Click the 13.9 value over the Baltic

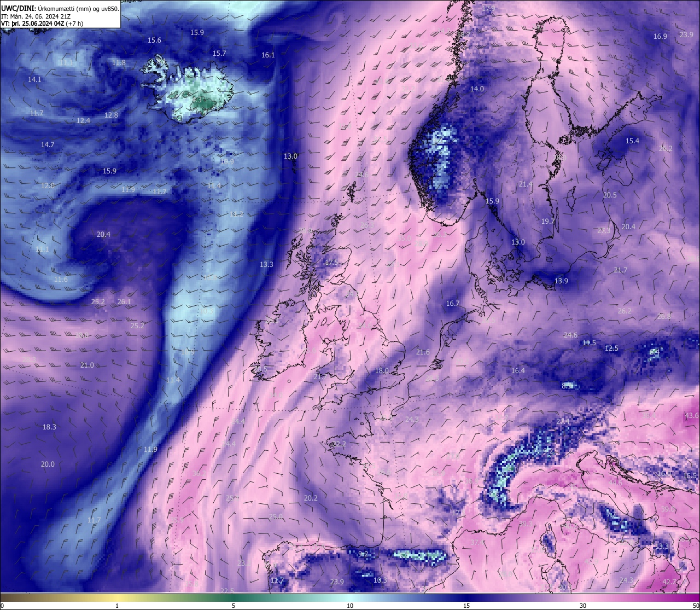coord(561,281)
